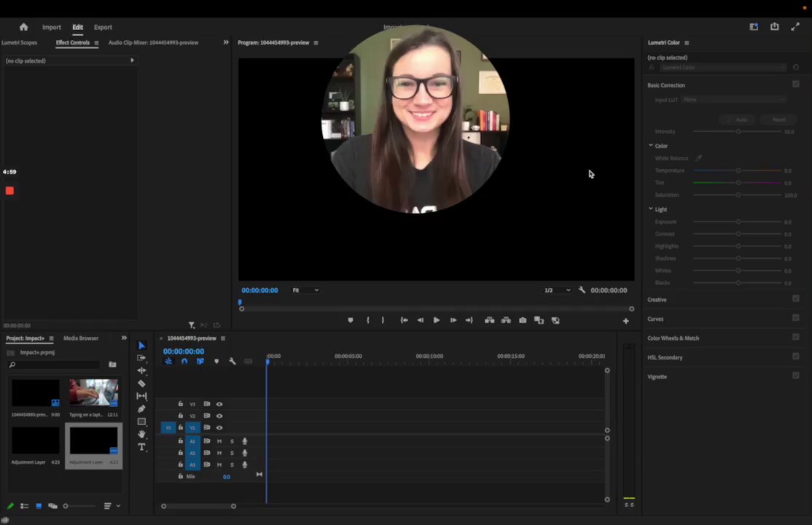Open the 1/2 playback resolution dropdown
The image size is (812, 525).
pyautogui.click(x=558, y=290)
